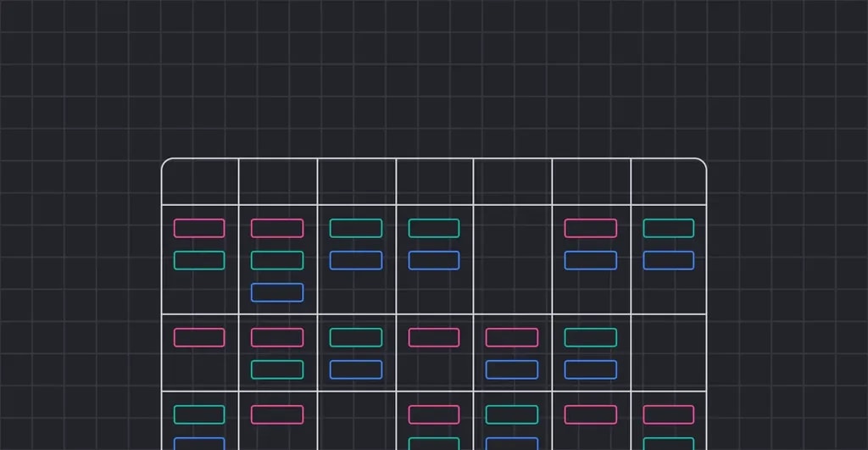This screenshot has height=450, width=868.
Task: Select blue block in seventh column, first week row
Action: coord(669,260)
